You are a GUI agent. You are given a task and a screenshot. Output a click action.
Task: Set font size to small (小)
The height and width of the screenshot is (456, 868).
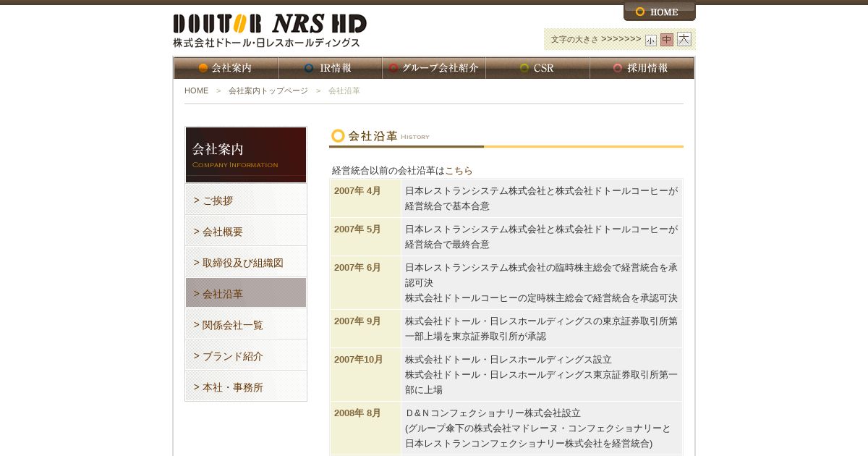click(651, 41)
